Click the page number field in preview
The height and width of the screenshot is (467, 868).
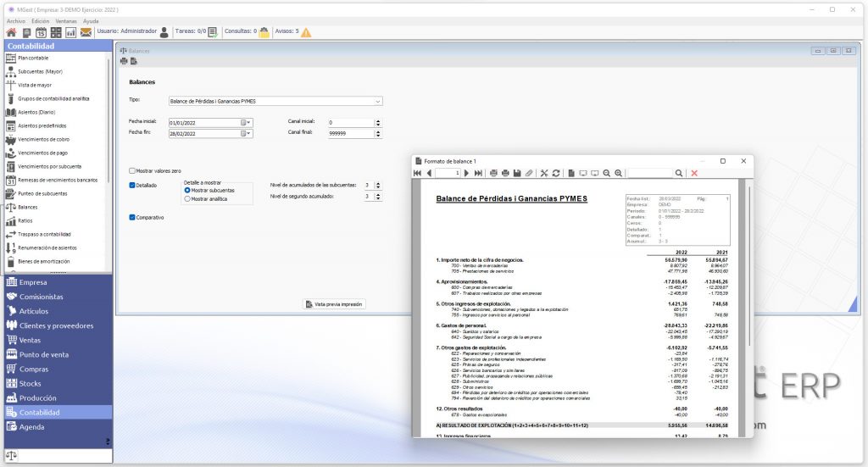(448, 173)
